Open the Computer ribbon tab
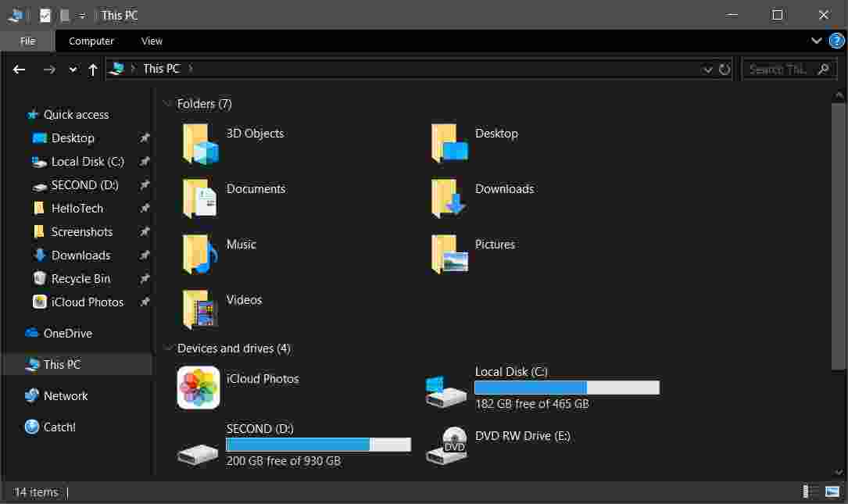Image resolution: width=848 pixels, height=504 pixels. point(91,41)
